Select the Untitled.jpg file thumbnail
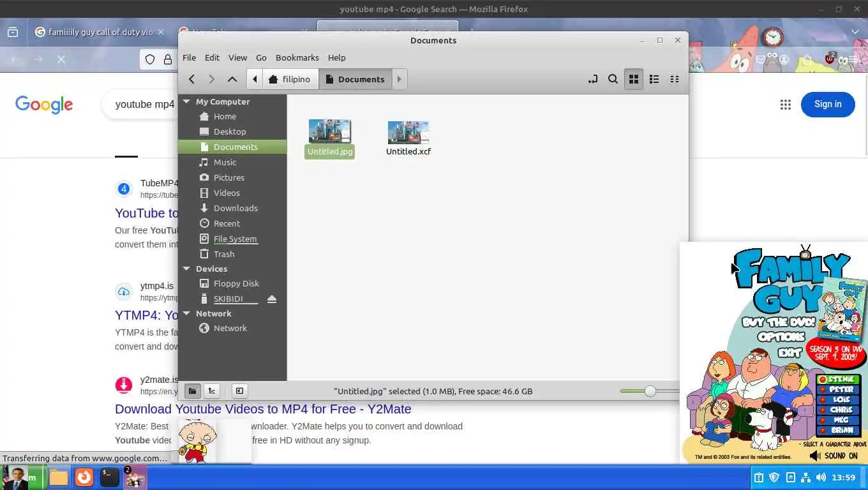Screen dimensions: 868x490 329,131
